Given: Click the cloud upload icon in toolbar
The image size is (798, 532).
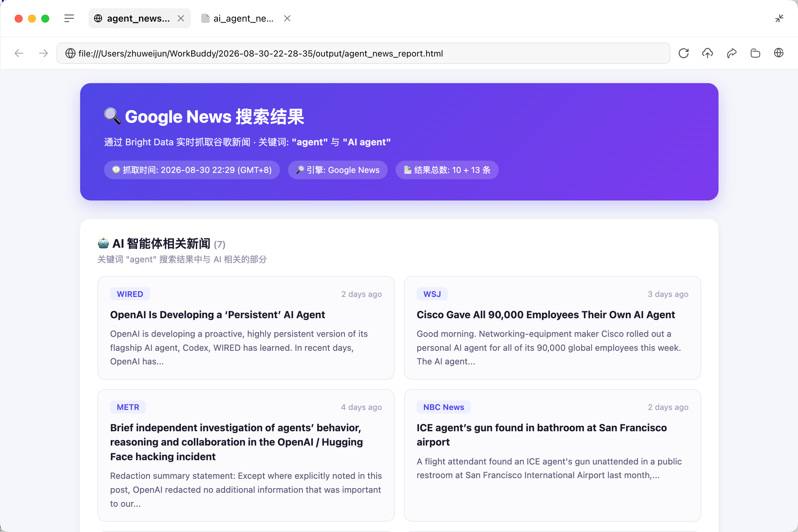Looking at the screenshot, I should point(708,53).
